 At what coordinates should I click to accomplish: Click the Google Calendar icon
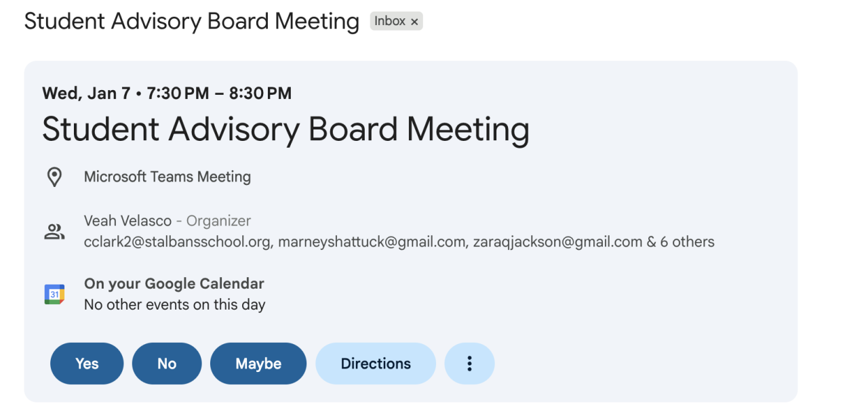[54, 294]
